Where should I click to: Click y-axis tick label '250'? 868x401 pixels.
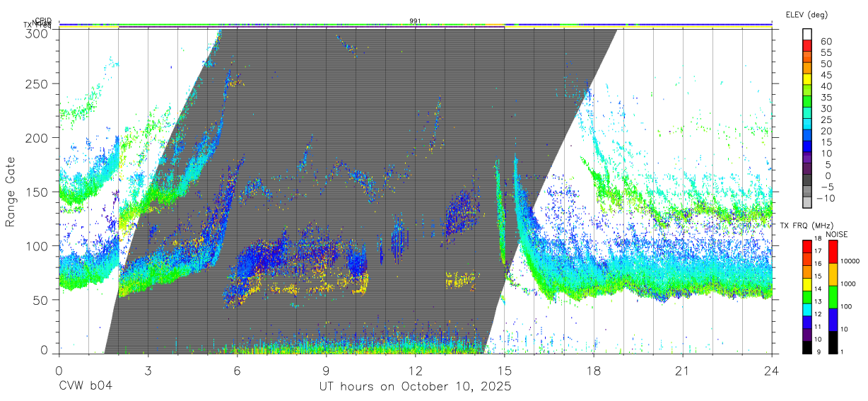click(x=37, y=83)
